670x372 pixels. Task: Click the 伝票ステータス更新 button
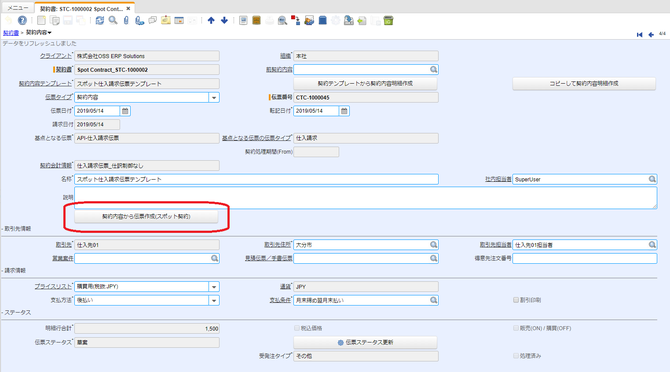(365, 343)
